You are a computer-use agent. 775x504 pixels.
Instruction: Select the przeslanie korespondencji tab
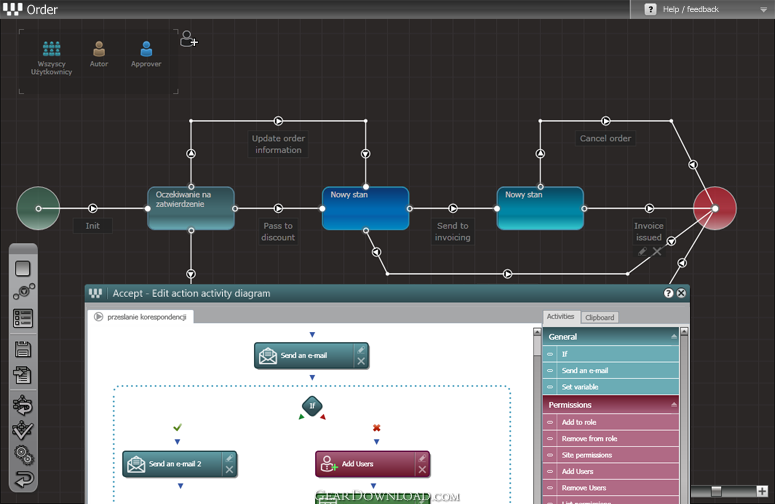point(141,317)
